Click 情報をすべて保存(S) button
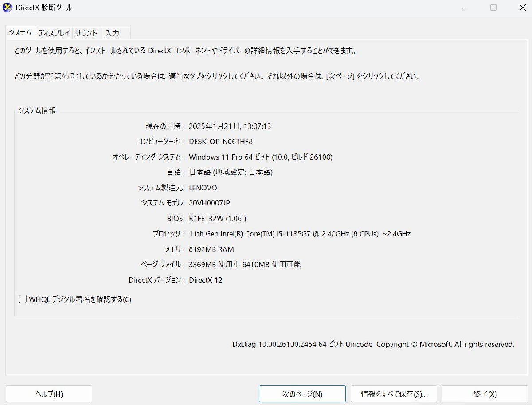 coord(393,394)
